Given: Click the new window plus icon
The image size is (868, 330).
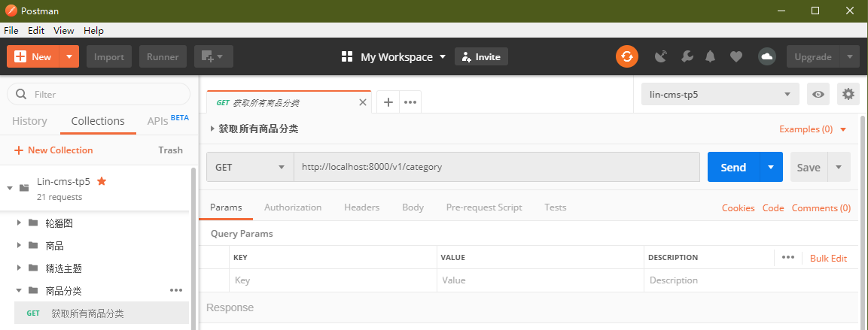Looking at the screenshot, I should [213, 56].
